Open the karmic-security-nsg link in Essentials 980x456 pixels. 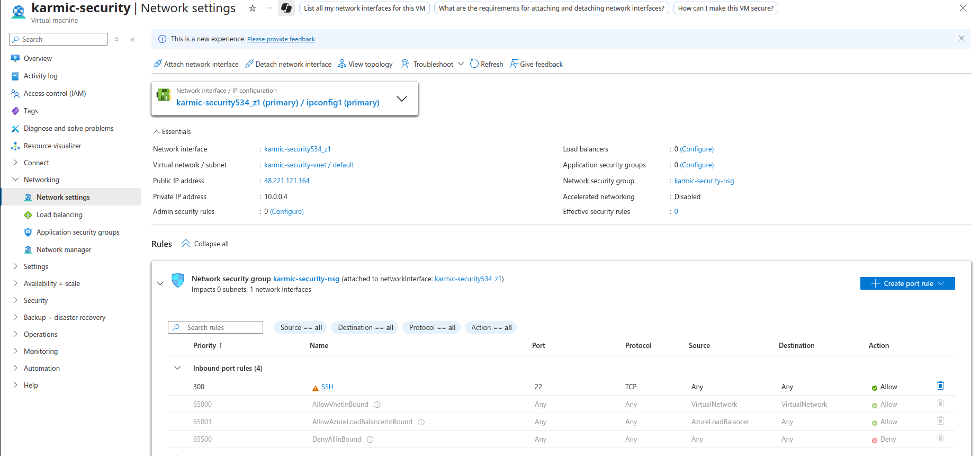coord(704,181)
